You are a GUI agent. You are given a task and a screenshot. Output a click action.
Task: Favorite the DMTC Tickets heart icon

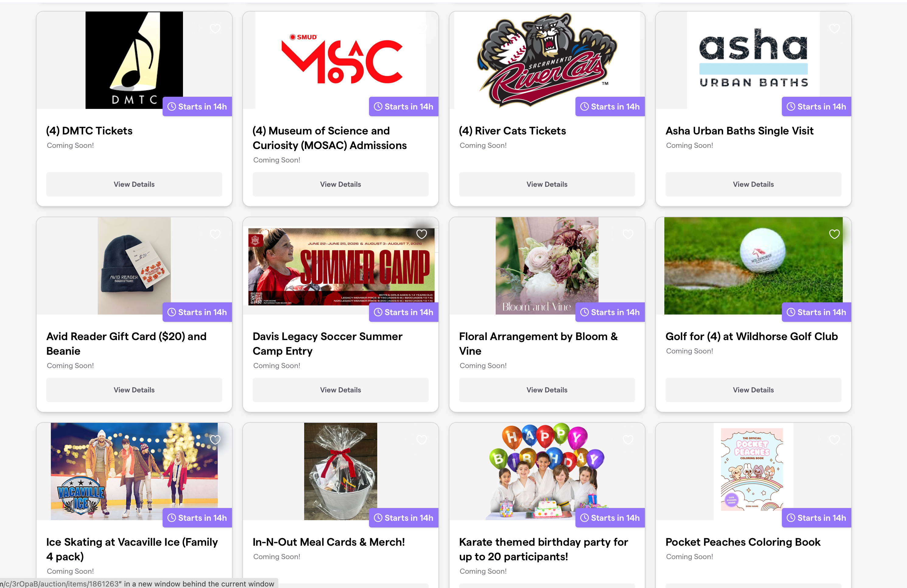(215, 28)
